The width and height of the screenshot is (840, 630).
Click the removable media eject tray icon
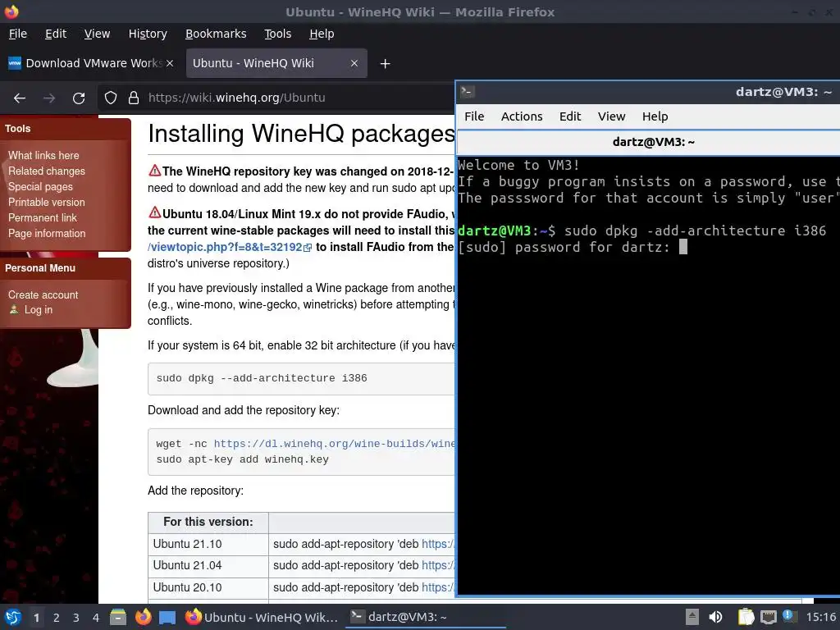click(692, 617)
